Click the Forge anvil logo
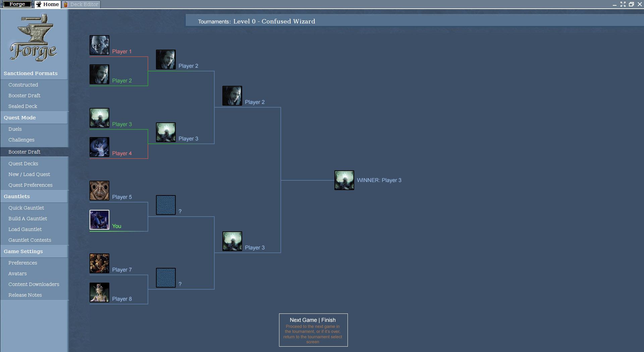Viewport: 644px width, 352px height. pos(34,38)
